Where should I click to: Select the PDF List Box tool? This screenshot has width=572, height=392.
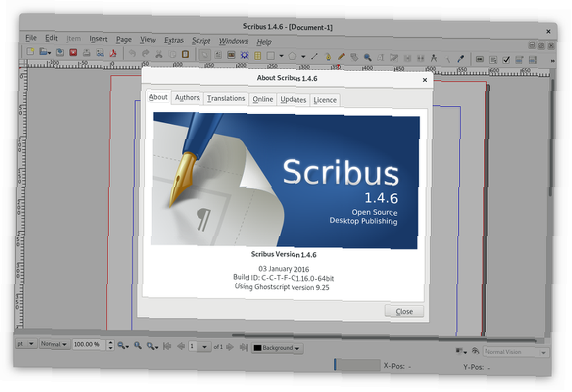533,60
